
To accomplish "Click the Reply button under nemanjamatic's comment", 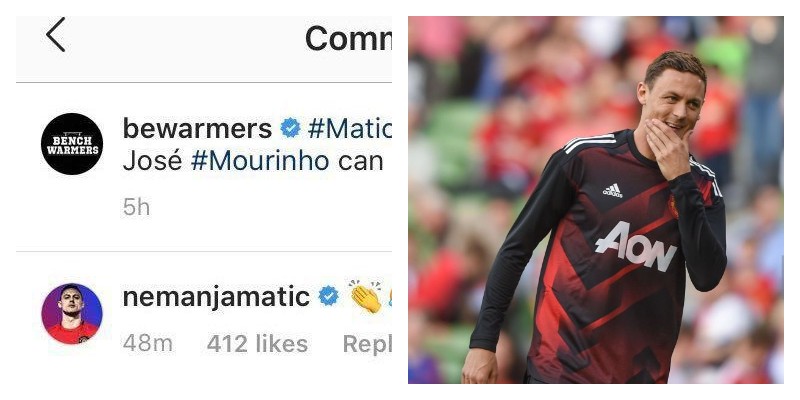I will click(x=367, y=344).
